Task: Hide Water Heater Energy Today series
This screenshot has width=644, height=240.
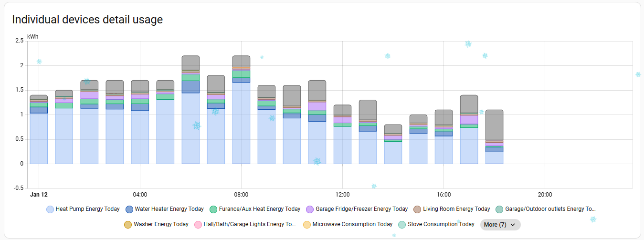Action: coord(169,209)
